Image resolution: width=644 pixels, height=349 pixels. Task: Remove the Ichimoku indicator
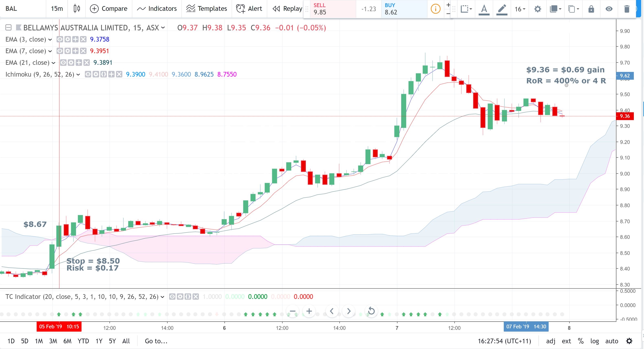[x=119, y=74]
